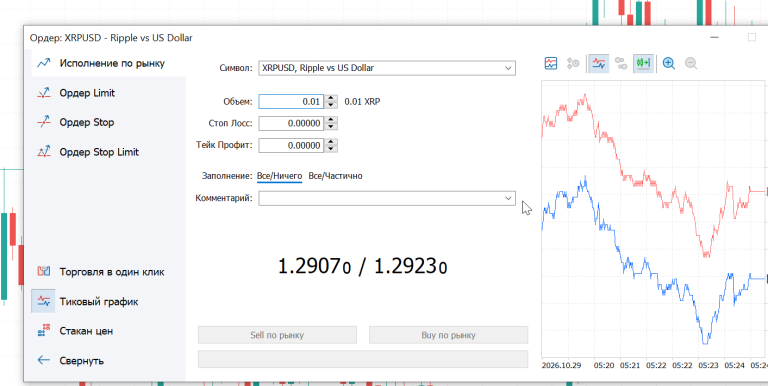Toggle the tick chart line icon

(x=599, y=63)
